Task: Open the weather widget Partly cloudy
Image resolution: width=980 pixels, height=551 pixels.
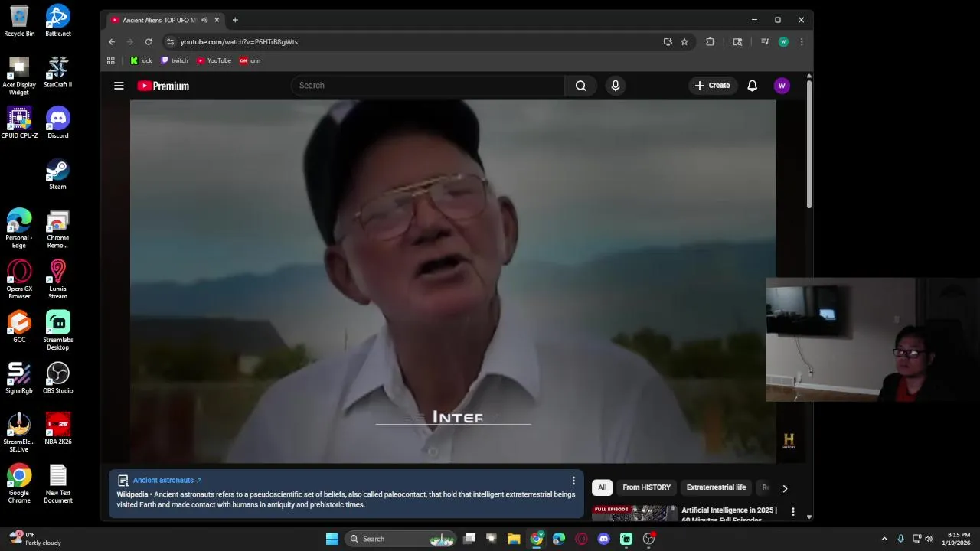Action: 34,539
